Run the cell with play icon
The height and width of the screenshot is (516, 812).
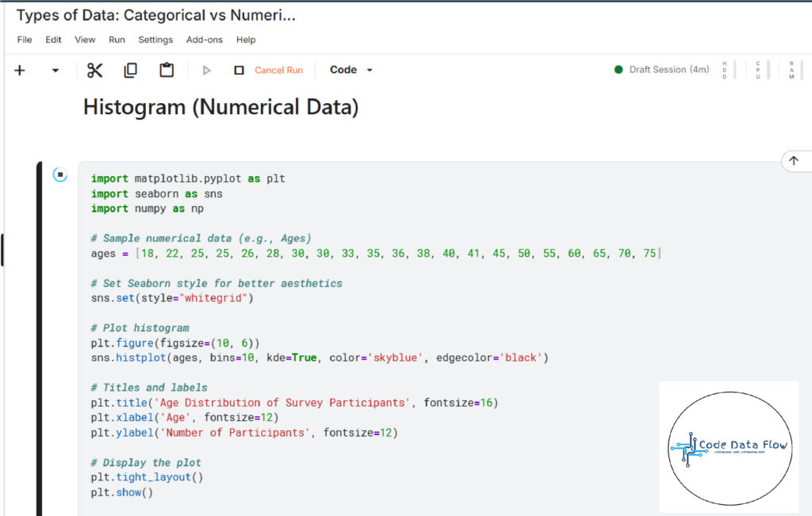(x=207, y=70)
